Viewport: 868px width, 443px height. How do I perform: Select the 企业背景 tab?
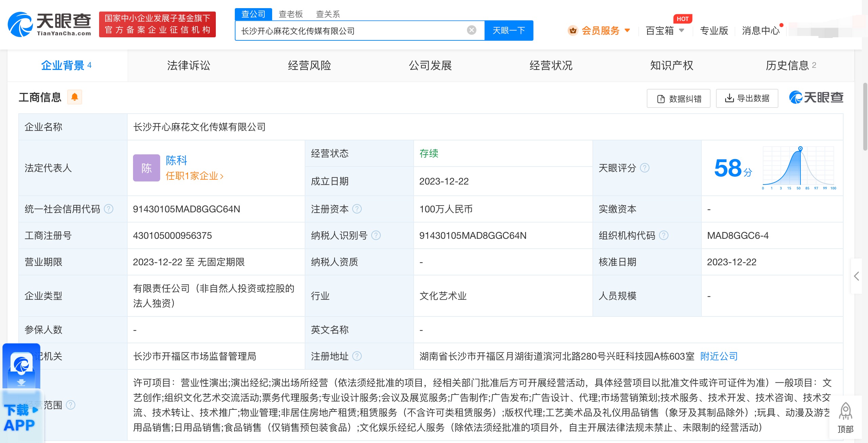(67, 65)
